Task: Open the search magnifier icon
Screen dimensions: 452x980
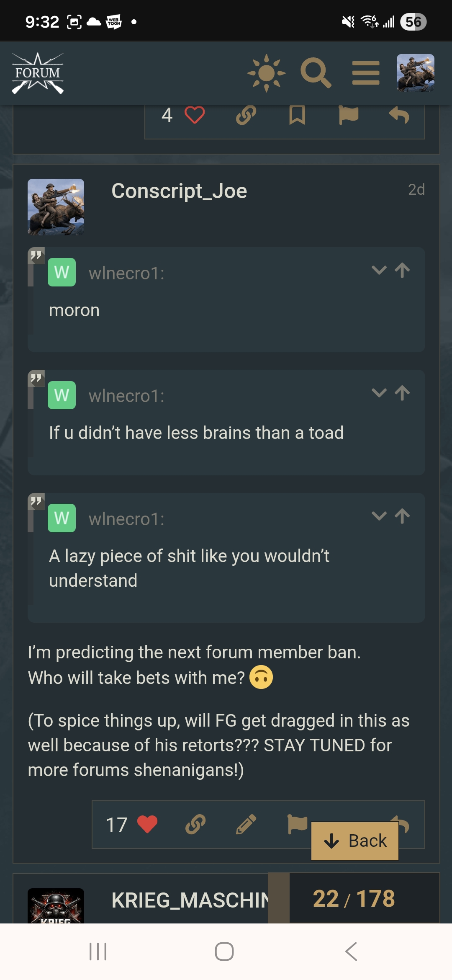Action: point(316,73)
